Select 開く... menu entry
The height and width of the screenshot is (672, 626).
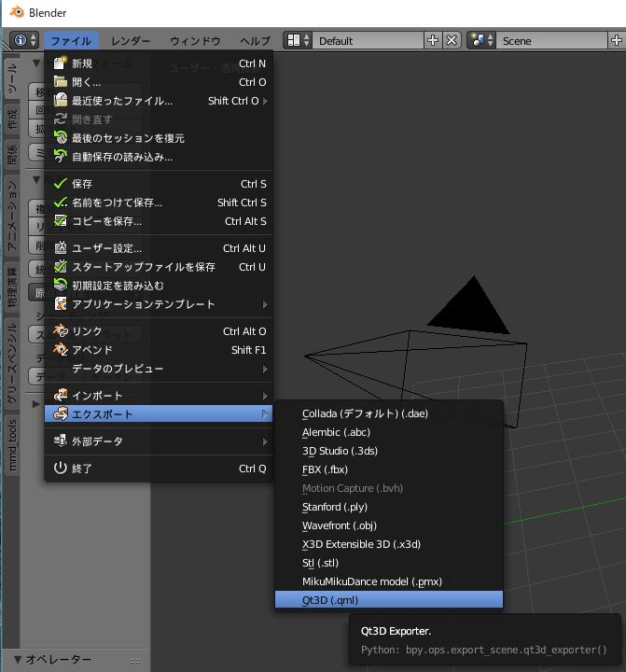coord(159,82)
